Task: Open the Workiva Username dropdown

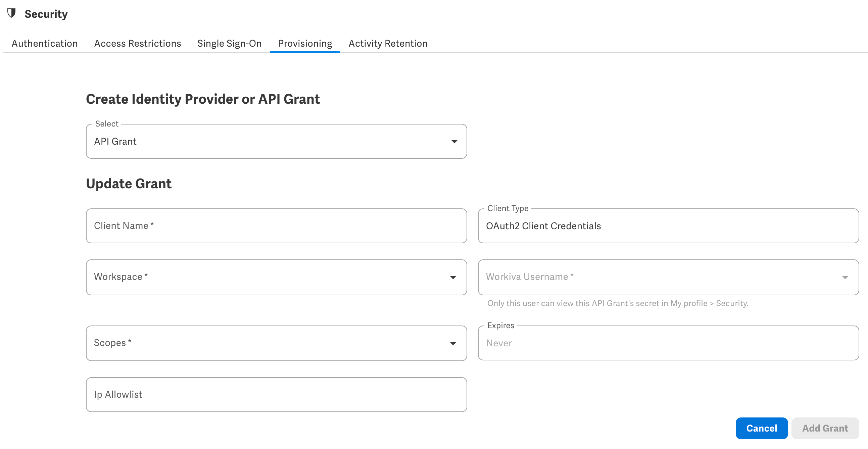Action: tap(668, 277)
